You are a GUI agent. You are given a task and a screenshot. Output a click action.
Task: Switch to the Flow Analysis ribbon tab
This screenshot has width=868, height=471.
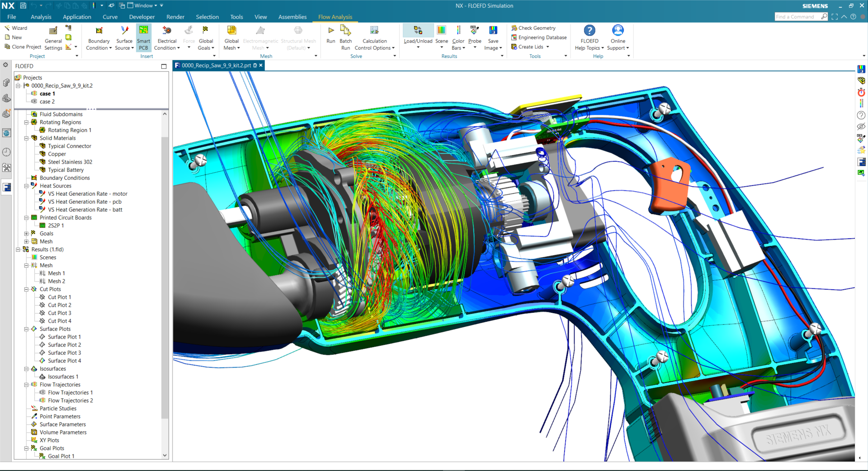click(x=335, y=17)
